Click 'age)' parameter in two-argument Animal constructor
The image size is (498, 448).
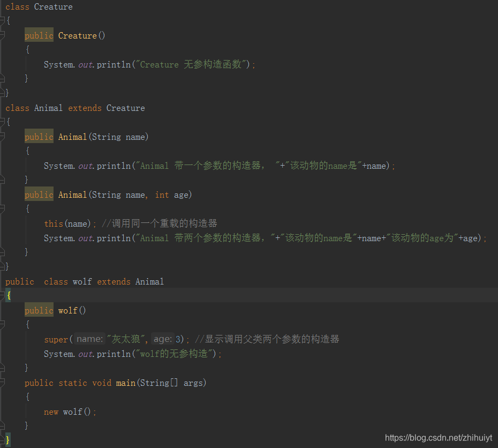[x=183, y=195]
